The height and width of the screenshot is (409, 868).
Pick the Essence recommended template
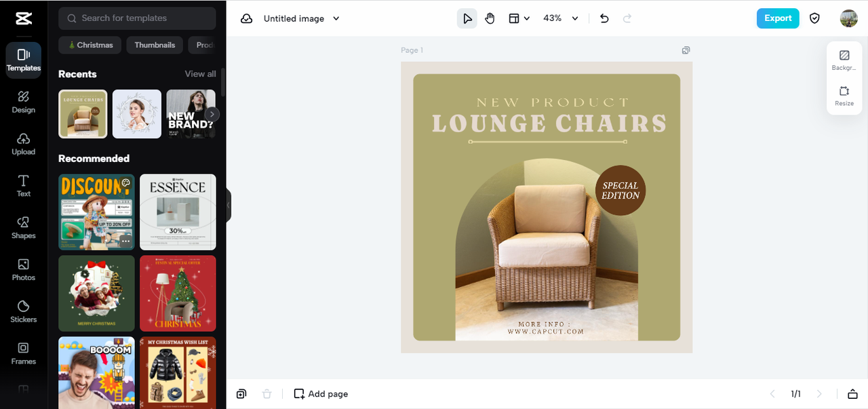tap(178, 212)
